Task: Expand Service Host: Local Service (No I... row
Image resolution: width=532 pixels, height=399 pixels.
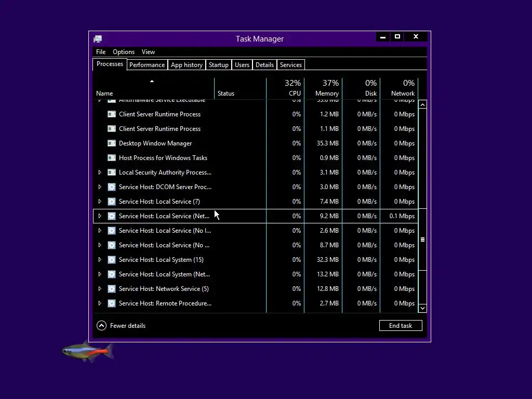Action: click(x=100, y=231)
